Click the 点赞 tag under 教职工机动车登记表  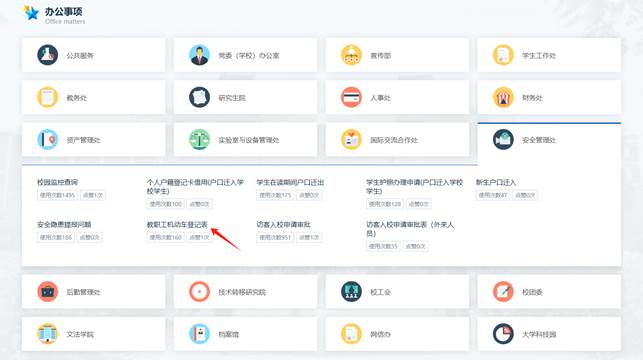click(200, 237)
